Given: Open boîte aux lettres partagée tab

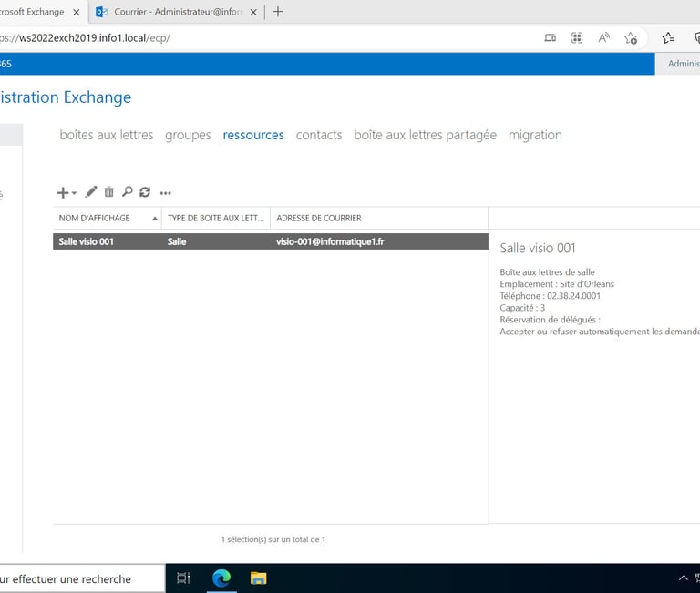Looking at the screenshot, I should point(425,135).
